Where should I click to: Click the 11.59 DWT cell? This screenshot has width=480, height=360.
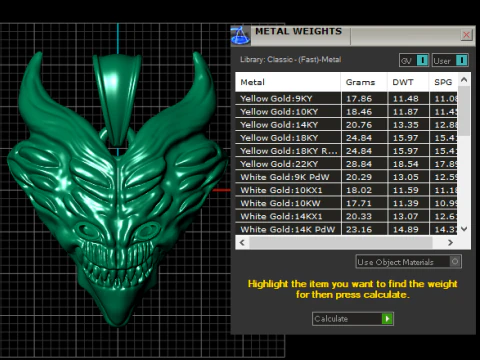click(x=408, y=190)
